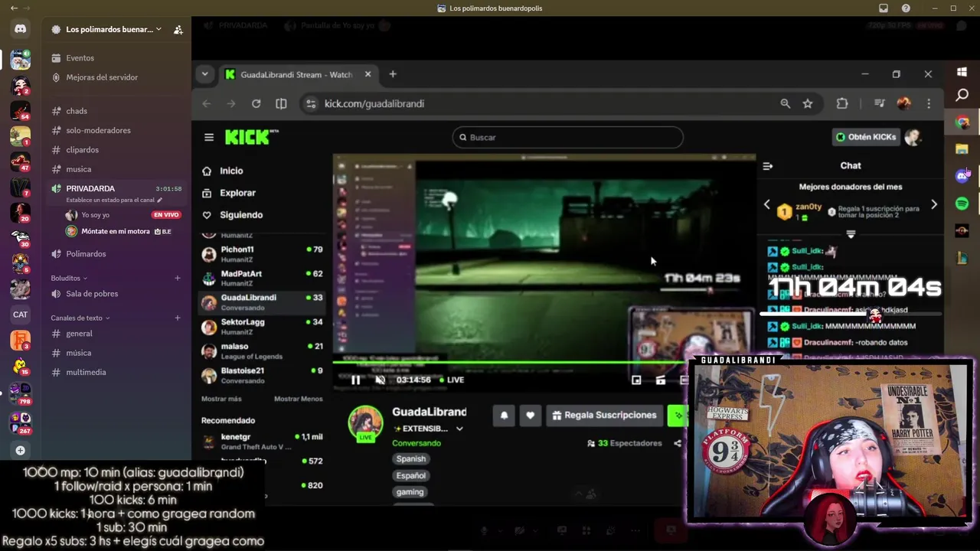The height and width of the screenshot is (551, 980).
Task: Open the multimedia text channel
Action: [86, 372]
